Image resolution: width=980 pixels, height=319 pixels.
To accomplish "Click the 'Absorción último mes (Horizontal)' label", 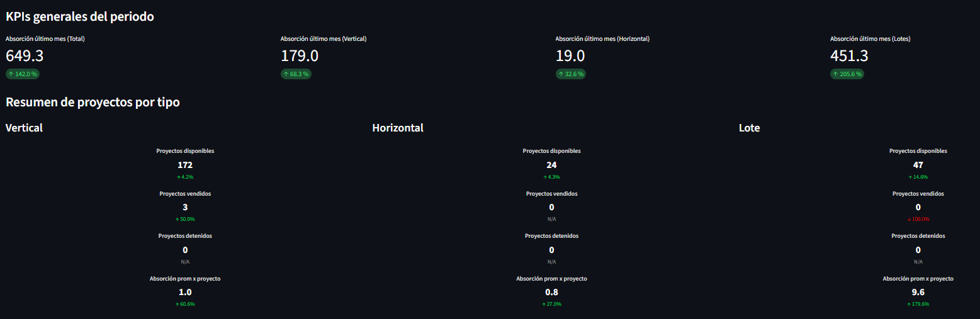I will click(x=602, y=38).
